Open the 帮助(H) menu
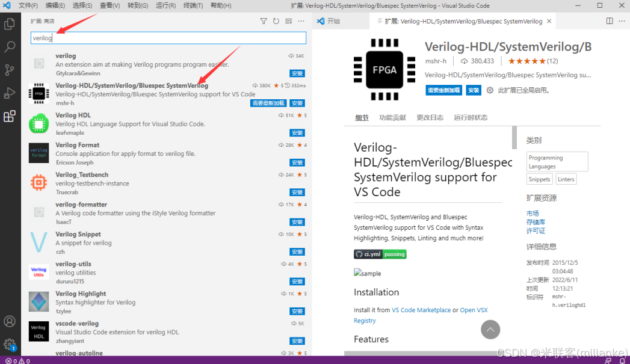 click(221, 5)
